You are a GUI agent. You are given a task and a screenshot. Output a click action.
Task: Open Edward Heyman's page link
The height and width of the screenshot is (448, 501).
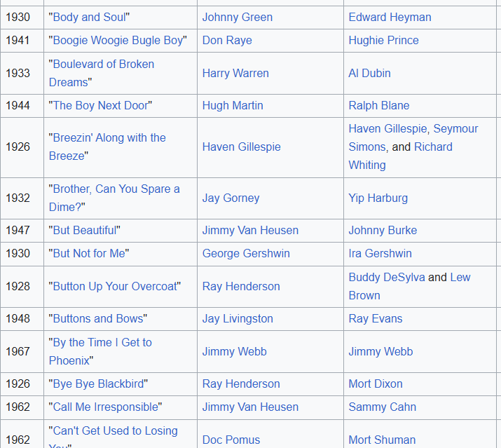(390, 17)
